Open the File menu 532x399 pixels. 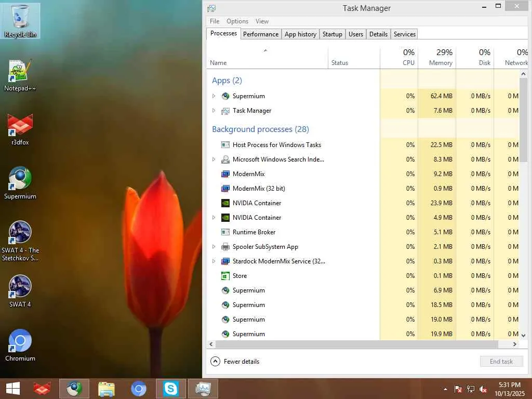click(x=215, y=21)
